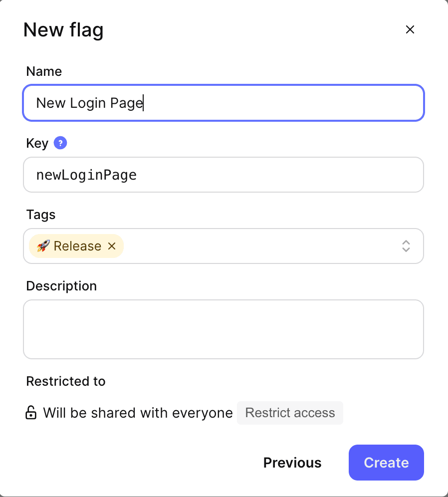Screen dimensions: 448x497
Task: Open tag options with the up-down arrows
Action: point(406,246)
